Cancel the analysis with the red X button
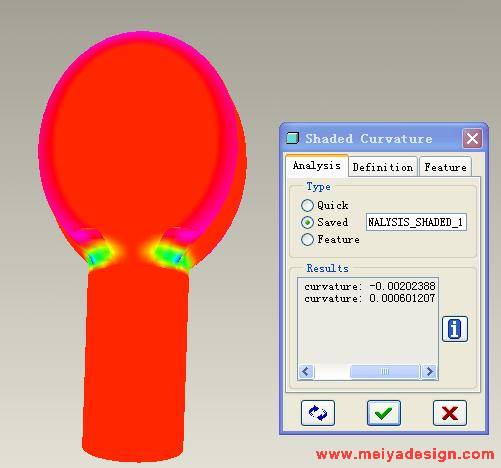501x468 pixels. [x=450, y=413]
